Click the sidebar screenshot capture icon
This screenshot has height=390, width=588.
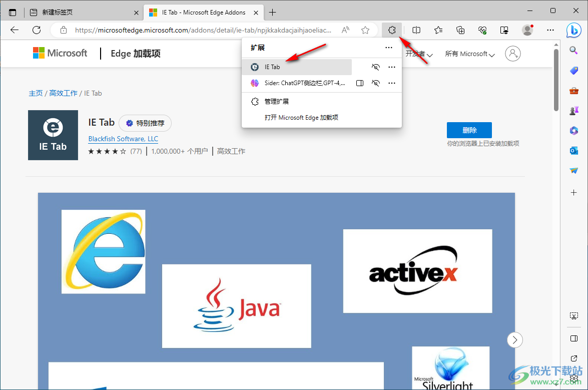(x=574, y=316)
